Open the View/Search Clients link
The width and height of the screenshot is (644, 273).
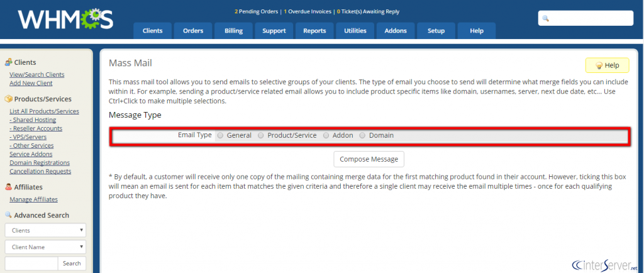[36, 75]
